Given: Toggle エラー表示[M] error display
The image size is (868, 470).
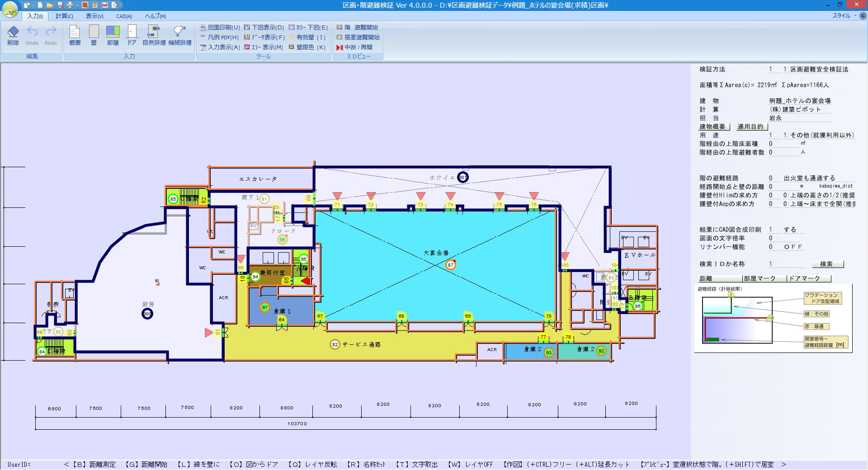Looking at the screenshot, I should (x=264, y=47).
